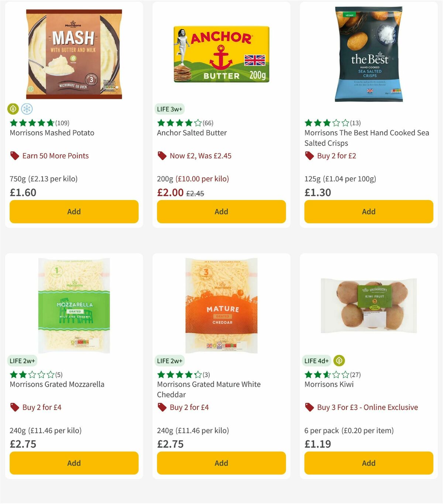Add Anchor Salted Butter to basket
443x504 pixels.
(x=221, y=211)
